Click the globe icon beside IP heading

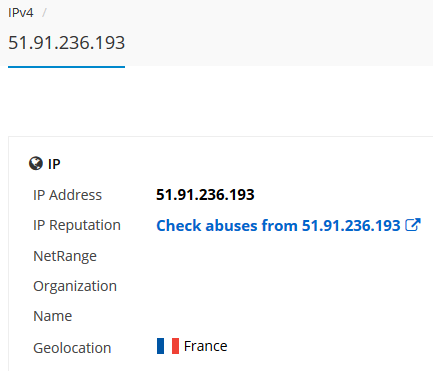[36, 164]
